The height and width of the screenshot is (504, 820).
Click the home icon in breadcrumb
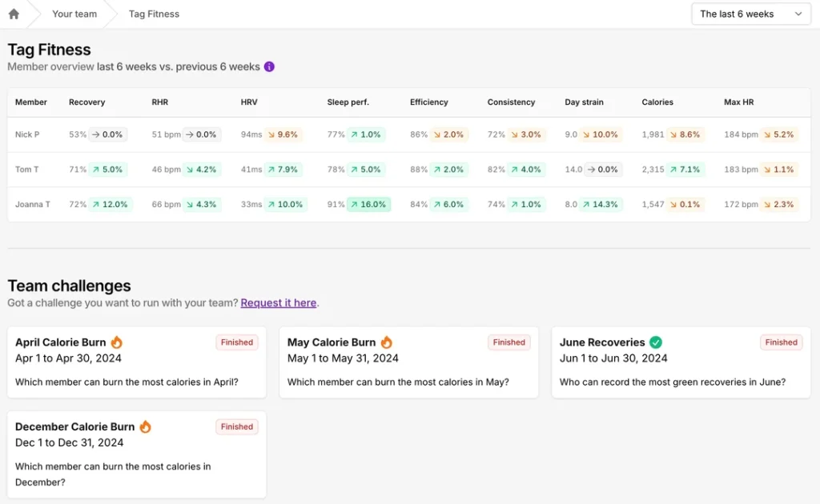[x=14, y=14]
